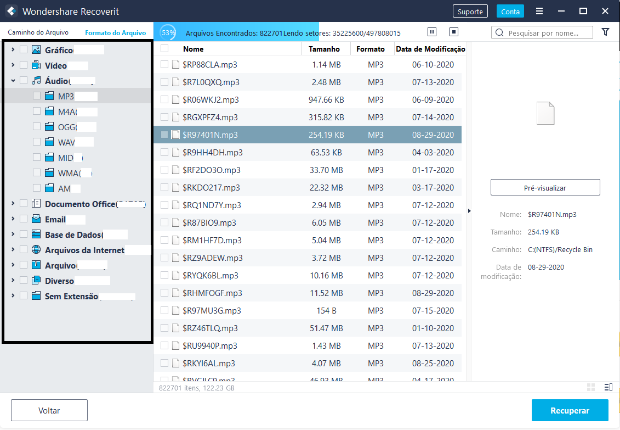This screenshot has height=430, width=620.
Task: Switch to Caminho do Arquivo tab
Action: point(36,33)
